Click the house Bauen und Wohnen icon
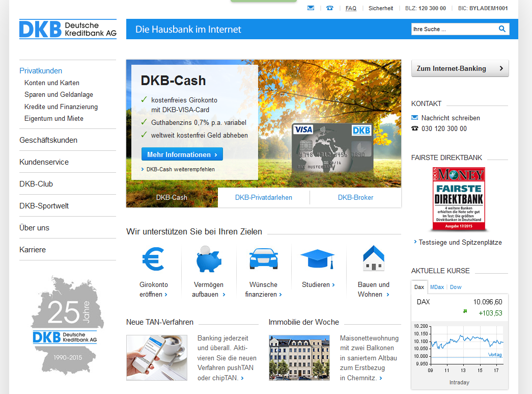532x394 pixels. (374, 258)
